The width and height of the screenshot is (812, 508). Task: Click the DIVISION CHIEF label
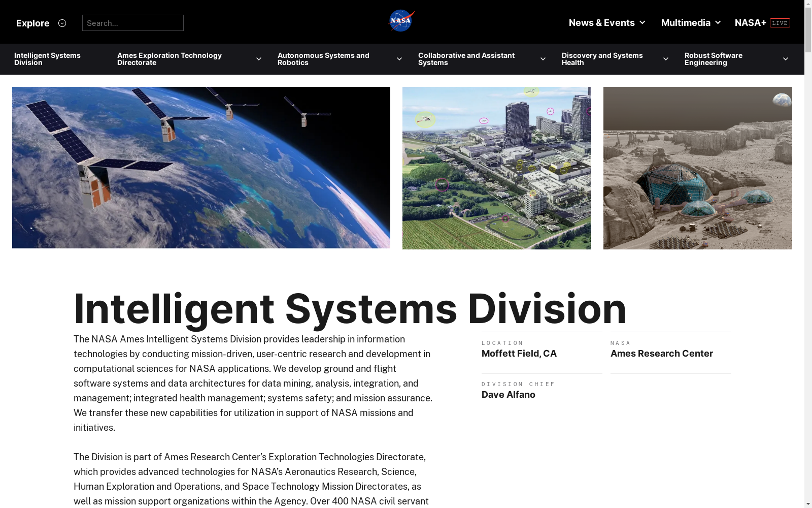click(x=518, y=385)
